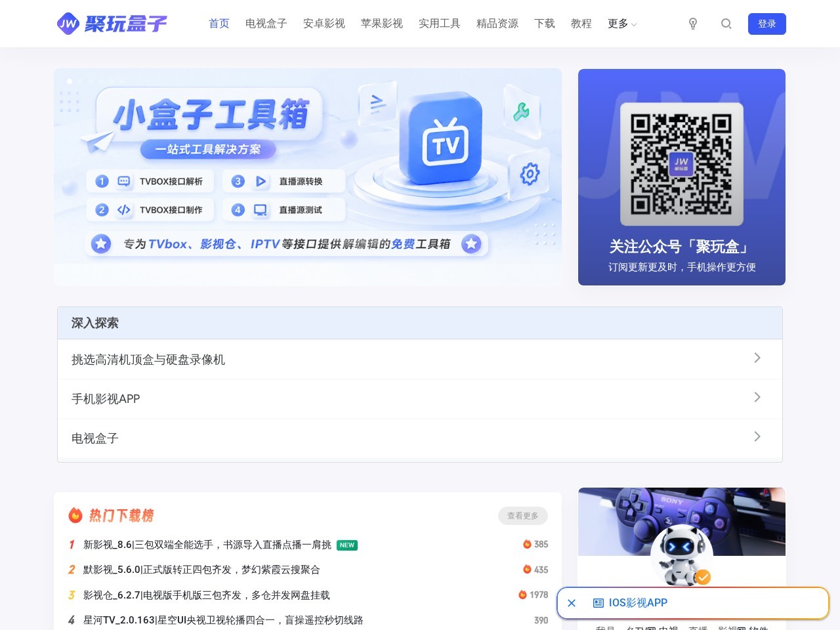Click the NEW badge on 新影视_8.6
Screen dimensions: 840x630
[347, 545]
